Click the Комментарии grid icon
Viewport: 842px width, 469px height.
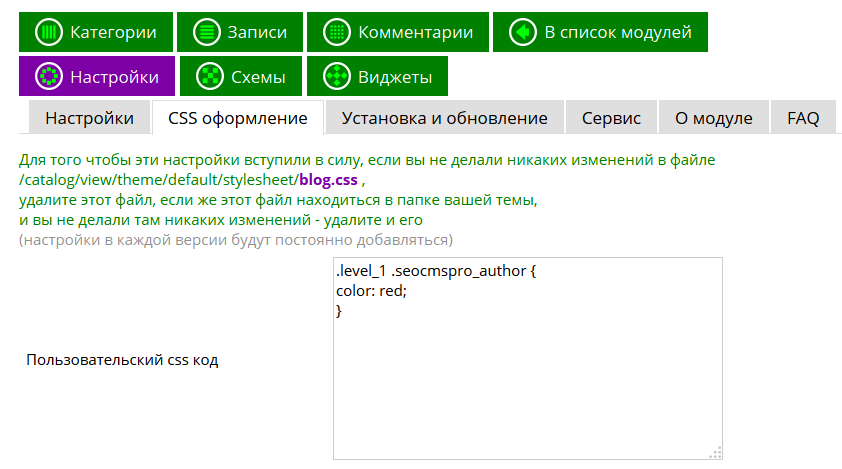click(x=337, y=33)
